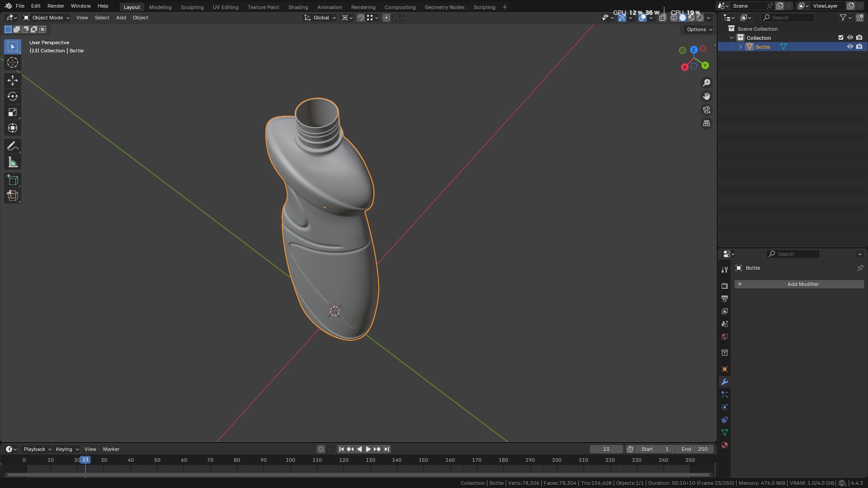Open Marker menu in timeline
Viewport: 868px width, 488px height.
pyautogui.click(x=111, y=449)
